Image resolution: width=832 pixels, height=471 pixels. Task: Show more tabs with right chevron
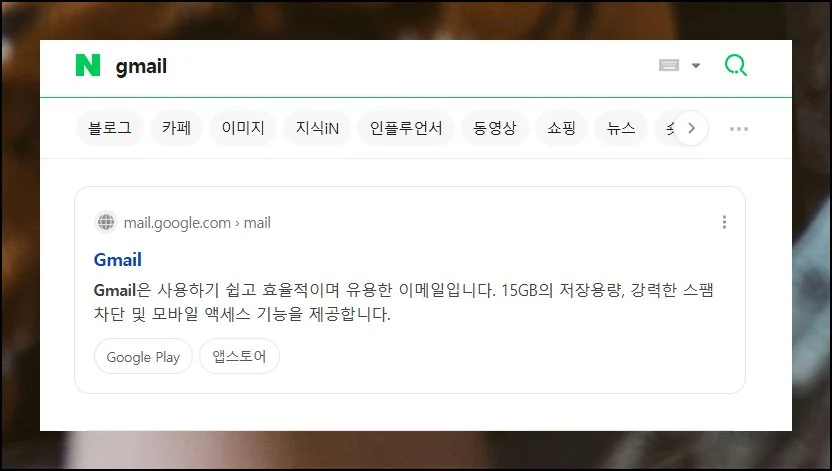(691, 128)
